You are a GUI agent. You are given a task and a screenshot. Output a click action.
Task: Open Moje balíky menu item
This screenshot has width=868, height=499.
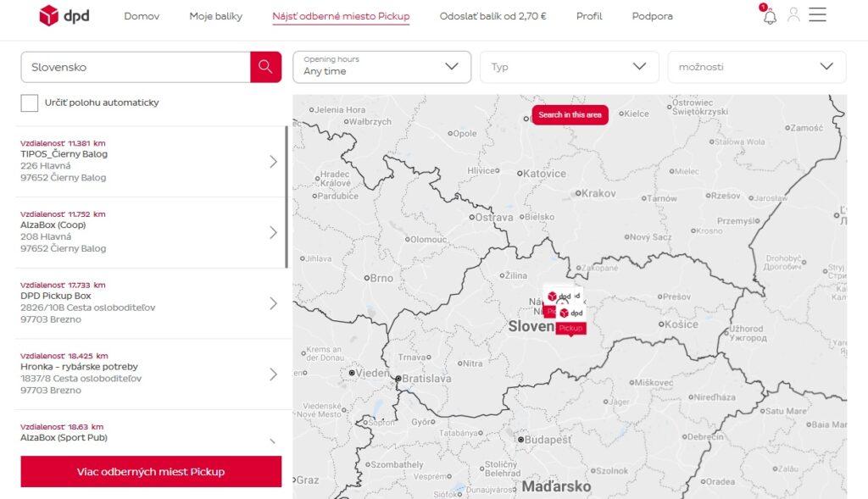point(216,16)
